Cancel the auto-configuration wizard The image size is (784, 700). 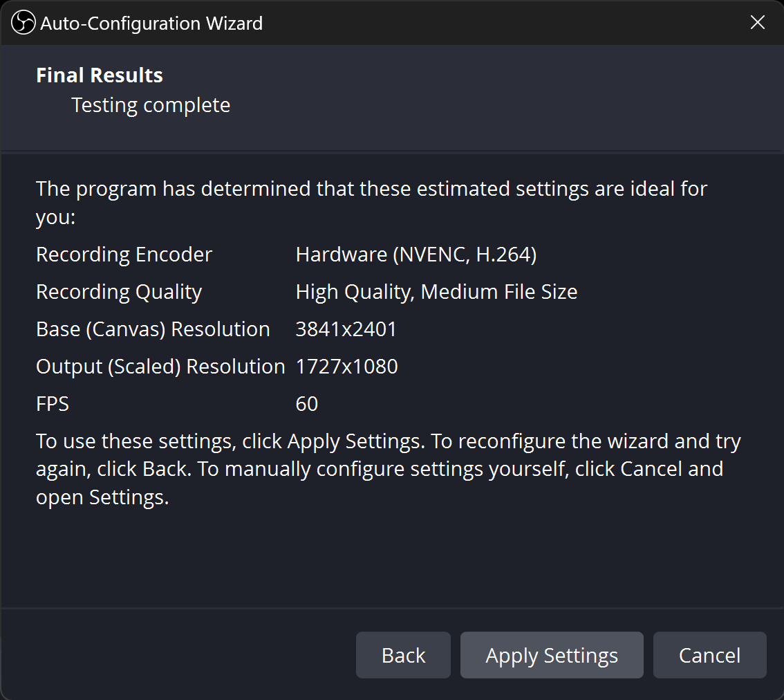(x=709, y=655)
